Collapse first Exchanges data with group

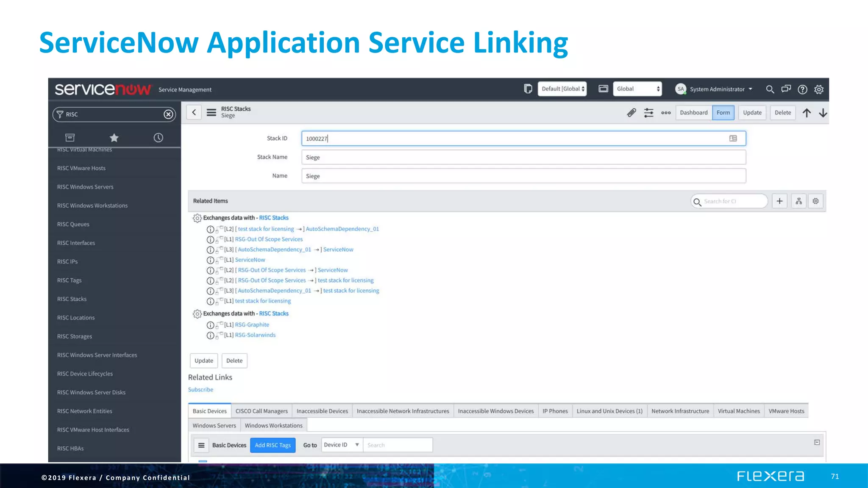tap(197, 218)
